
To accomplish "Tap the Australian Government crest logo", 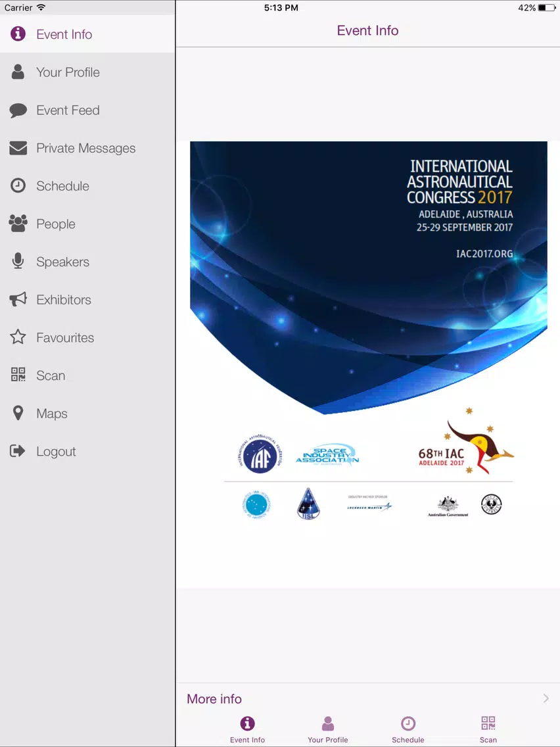I will 448,506.
